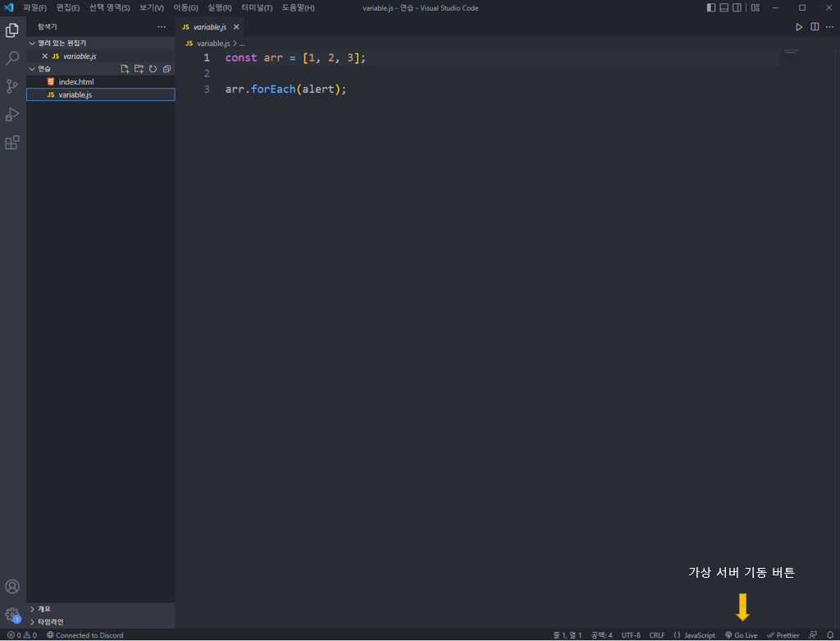Open the 이동(G) menu
840x641 pixels.
point(185,8)
